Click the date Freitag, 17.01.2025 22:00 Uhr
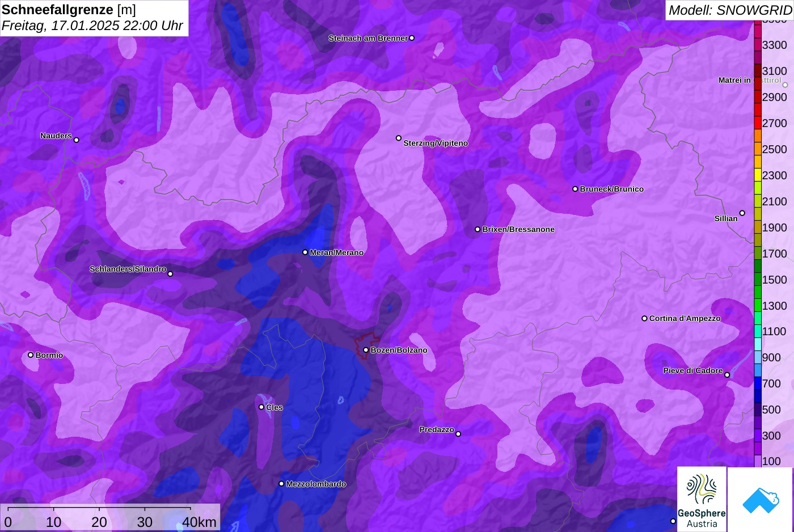The image size is (794, 532). click(x=92, y=26)
